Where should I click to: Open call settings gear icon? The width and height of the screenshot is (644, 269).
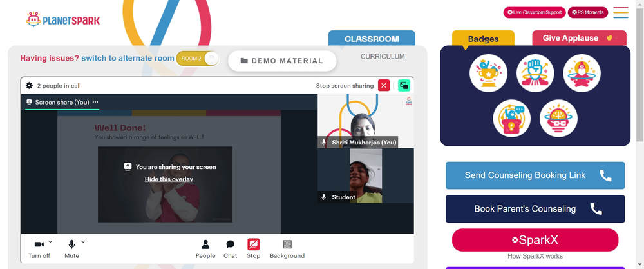click(x=29, y=86)
